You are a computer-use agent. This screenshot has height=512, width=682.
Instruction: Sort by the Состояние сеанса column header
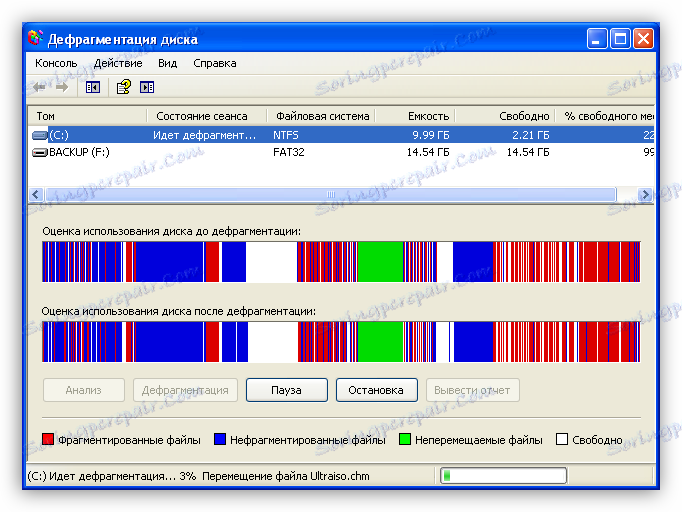[207, 116]
